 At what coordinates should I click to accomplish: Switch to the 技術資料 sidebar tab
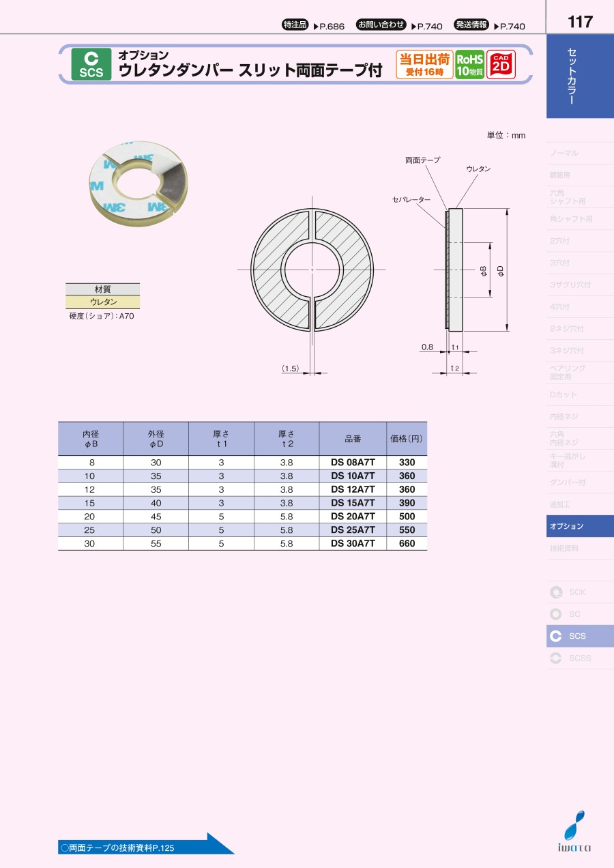580,548
